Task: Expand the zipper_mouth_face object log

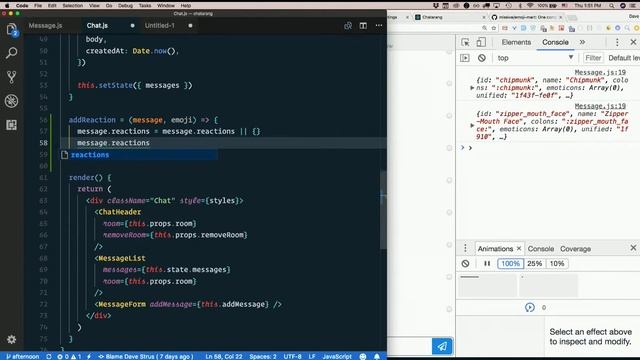Action: 472,125
